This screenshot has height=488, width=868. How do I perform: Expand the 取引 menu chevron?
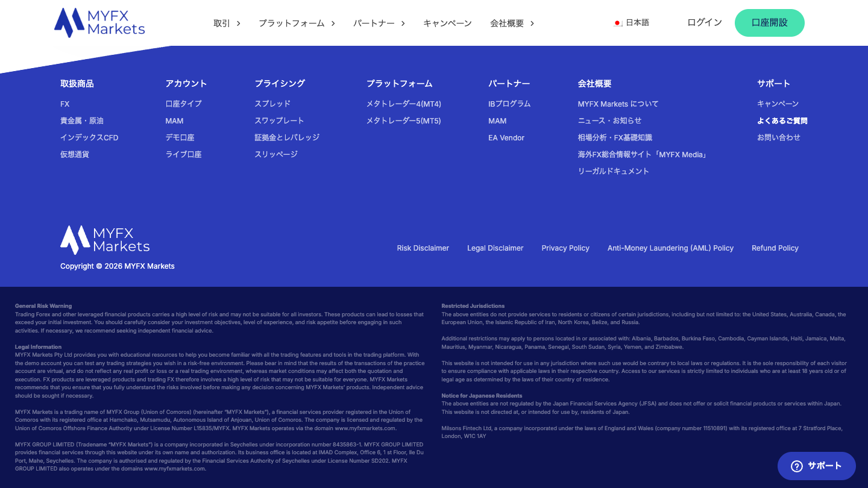click(x=239, y=23)
